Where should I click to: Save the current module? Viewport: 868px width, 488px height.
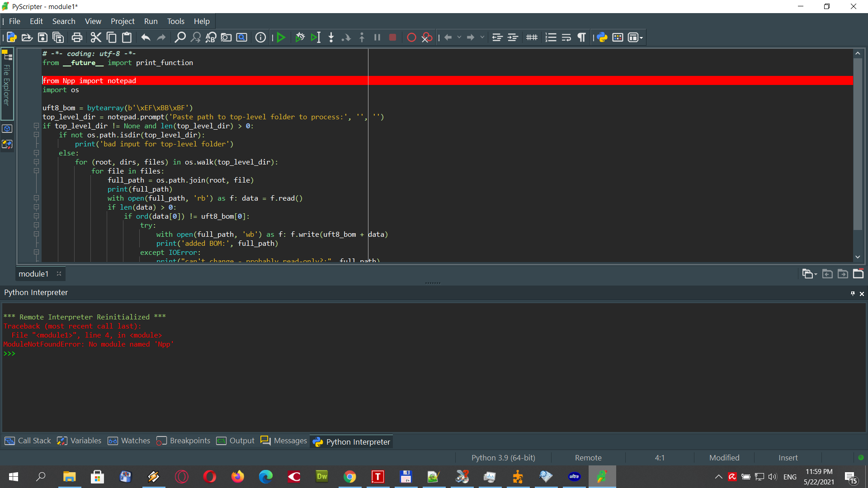tap(42, 38)
